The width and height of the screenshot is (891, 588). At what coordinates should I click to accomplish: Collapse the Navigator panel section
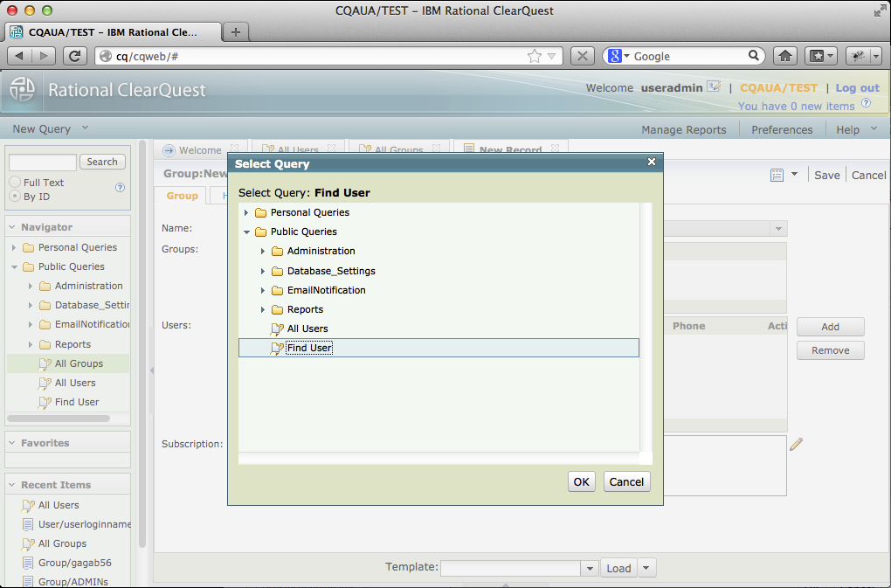(12, 226)
